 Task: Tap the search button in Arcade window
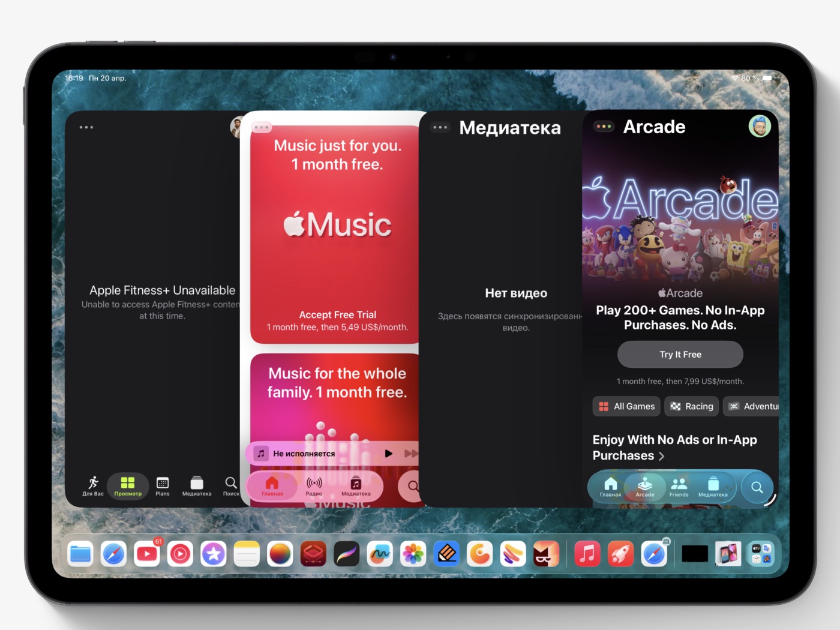tap(757, 487)
